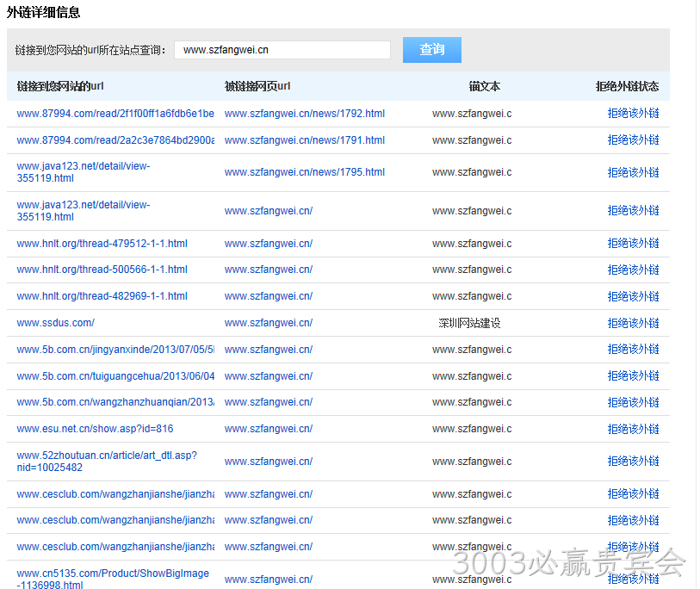Reject the esu.net.cn external link
Image resolution: width=700 pixels, height=589 pixels.
point(633,429)
